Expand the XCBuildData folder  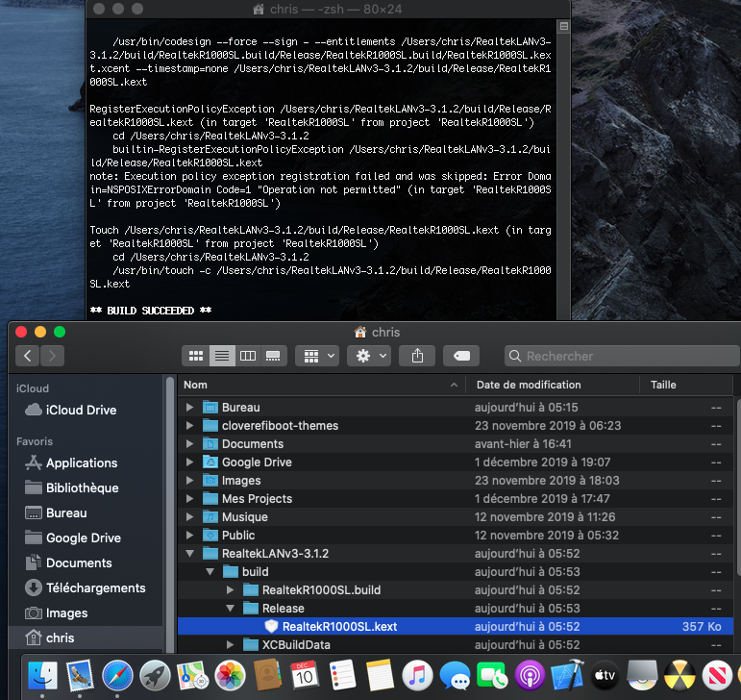(x=230, y=644)
